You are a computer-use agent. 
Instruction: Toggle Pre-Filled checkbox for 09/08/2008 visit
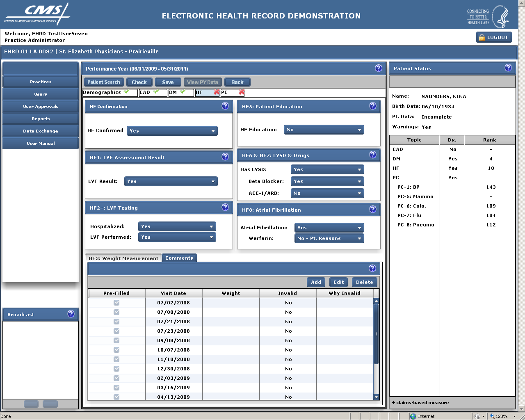pos(116,340)
